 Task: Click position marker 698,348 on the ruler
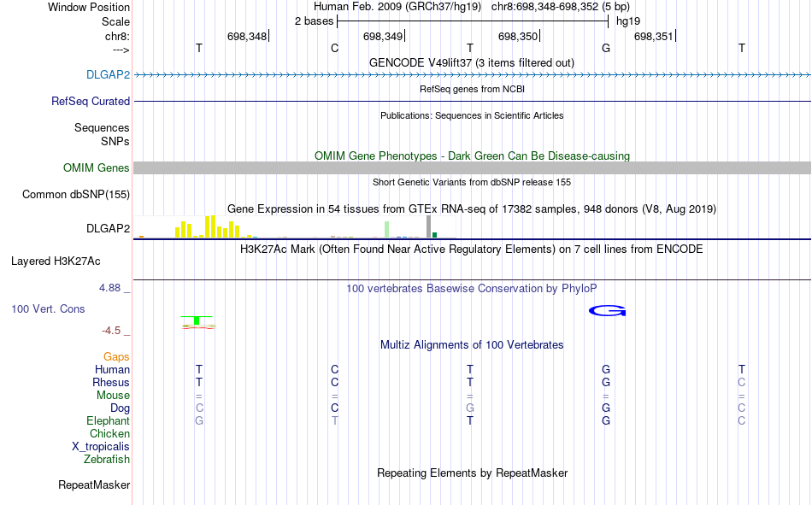tap(248, 36)
